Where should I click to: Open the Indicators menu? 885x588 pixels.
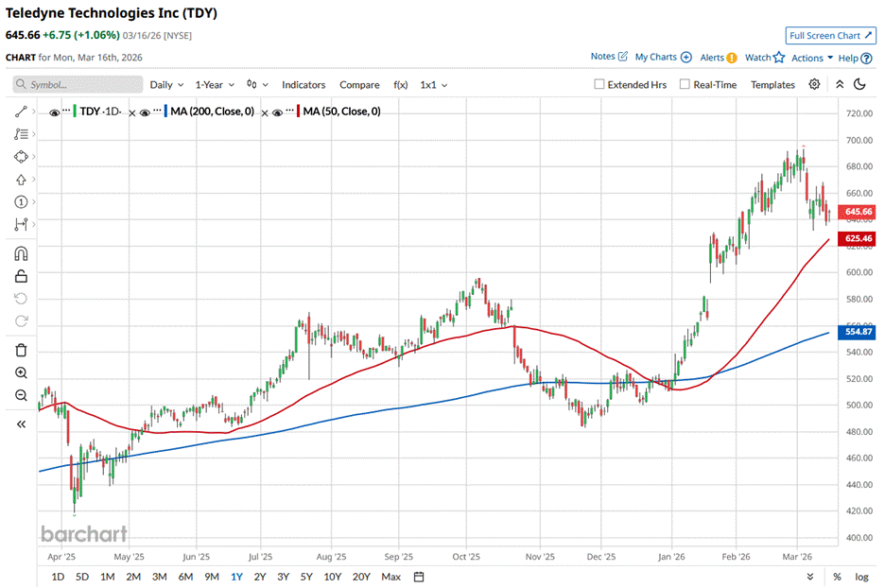(304, 84)
